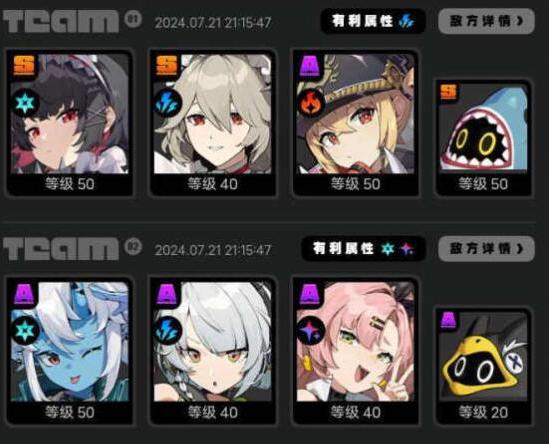Click electric attribute icon on Team 02 white-haired character

click(168, 331)
